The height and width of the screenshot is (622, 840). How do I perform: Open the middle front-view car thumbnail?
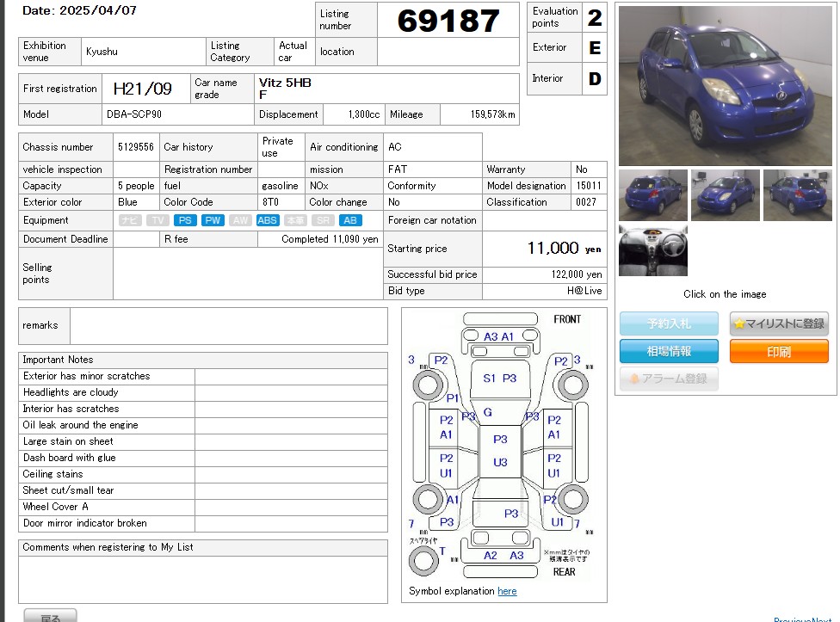[726, 194]
